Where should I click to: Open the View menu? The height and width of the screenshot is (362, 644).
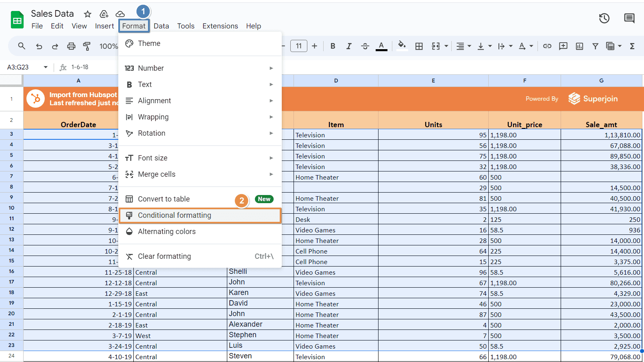[79, 26]
